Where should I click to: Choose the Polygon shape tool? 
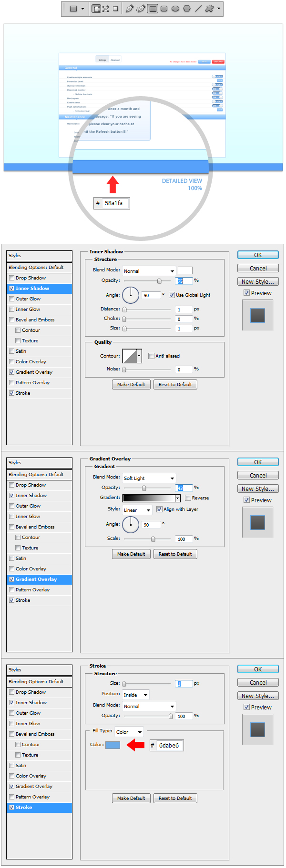tap(187, 9)
